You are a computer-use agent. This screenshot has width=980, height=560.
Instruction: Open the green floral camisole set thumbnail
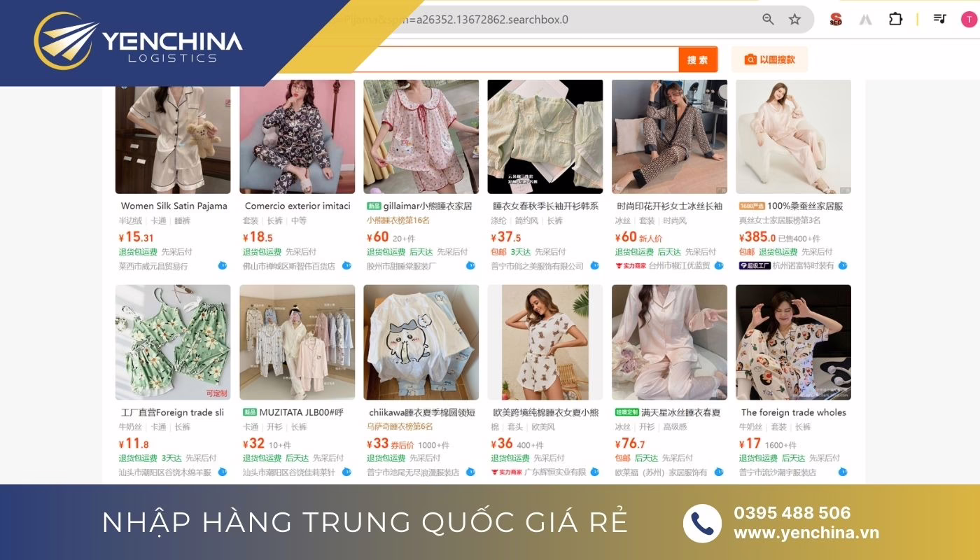point(173,342)
